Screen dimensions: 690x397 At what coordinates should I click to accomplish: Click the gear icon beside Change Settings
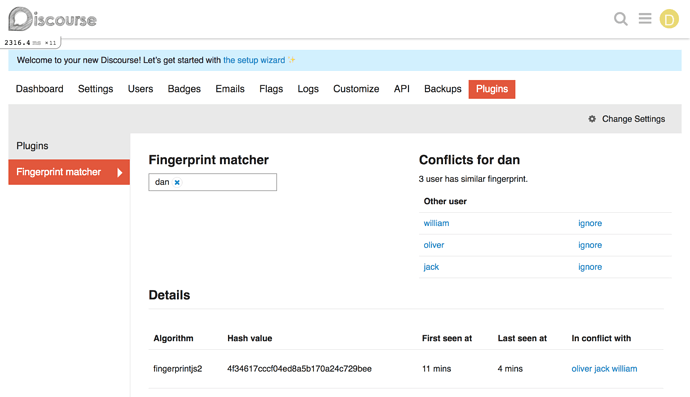pyautogui.click(x=592, y=119)
